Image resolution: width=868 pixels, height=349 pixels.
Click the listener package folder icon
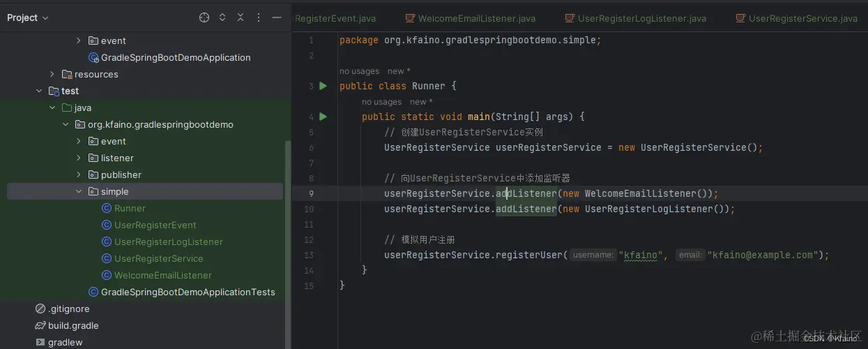(x=93, y=158)
